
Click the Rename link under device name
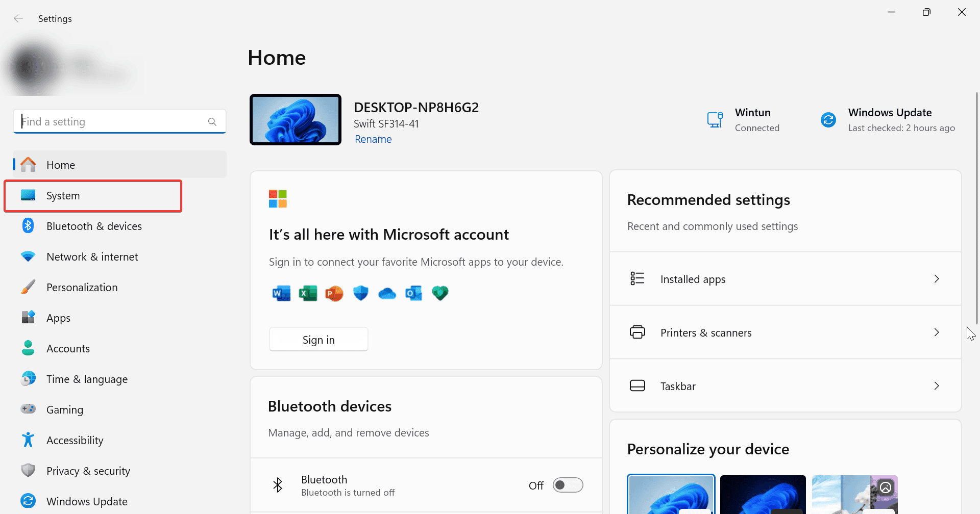pyautogui.click(x=373, y=139)
